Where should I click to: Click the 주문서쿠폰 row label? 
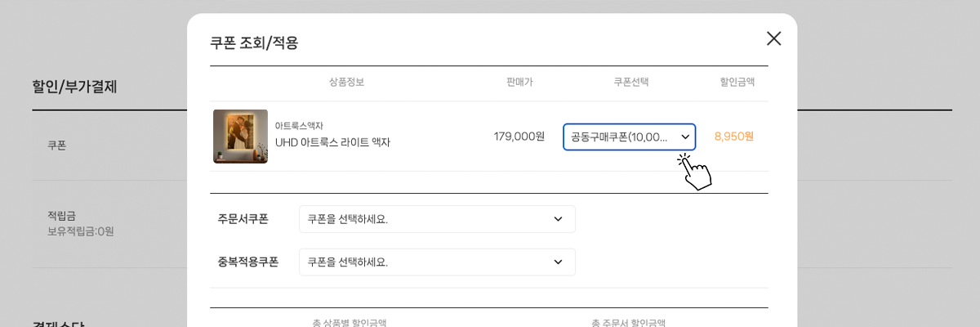click(243, 219)
